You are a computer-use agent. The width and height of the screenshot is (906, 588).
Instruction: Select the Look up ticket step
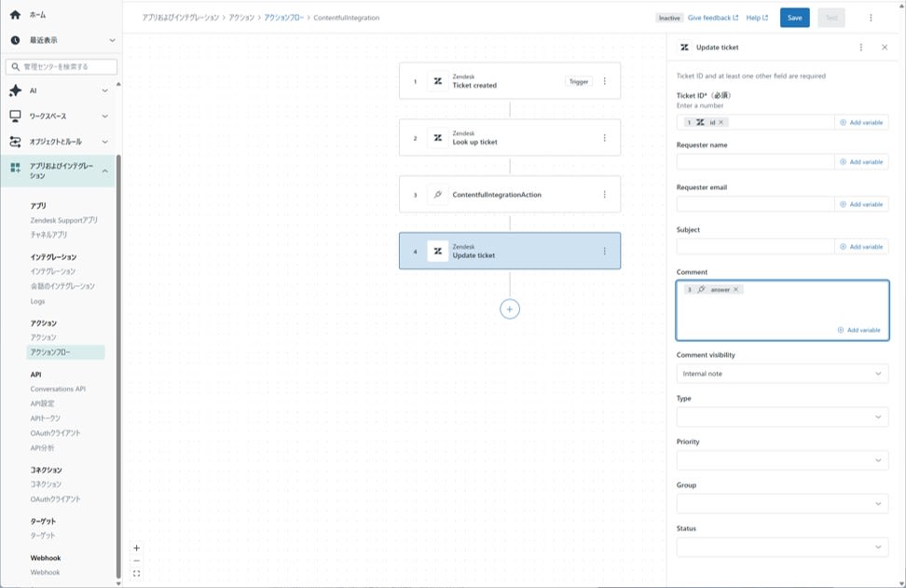point(510,138)
